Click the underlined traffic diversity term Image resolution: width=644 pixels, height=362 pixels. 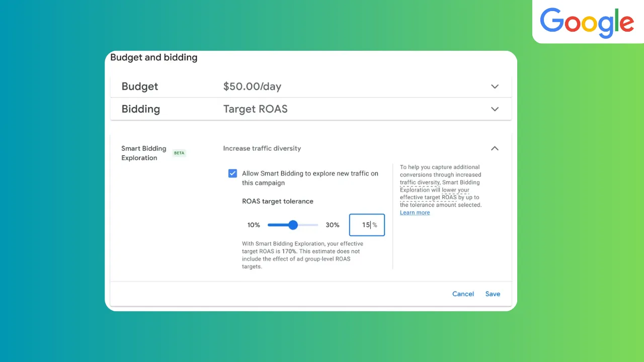(420, 183)
